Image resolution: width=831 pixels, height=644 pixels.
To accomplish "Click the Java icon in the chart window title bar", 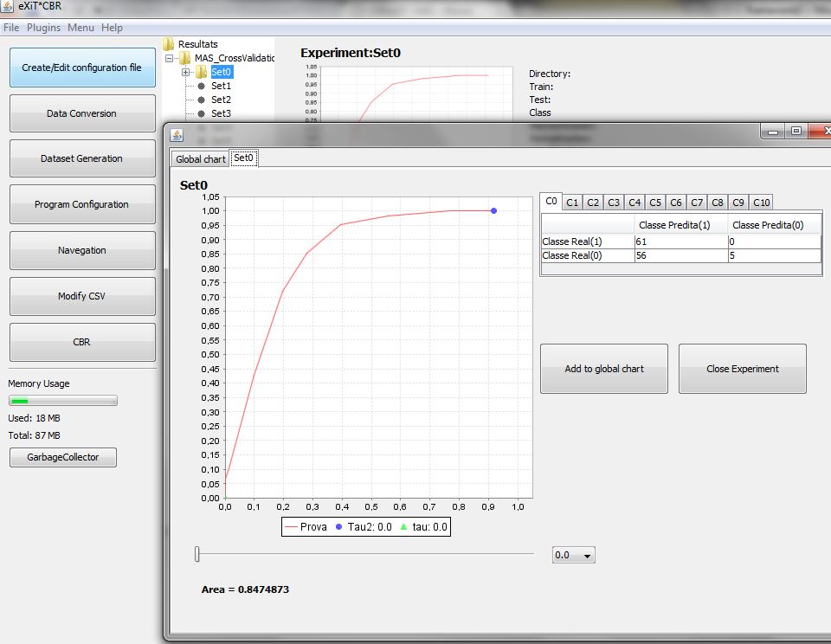I will pos(177,136).
